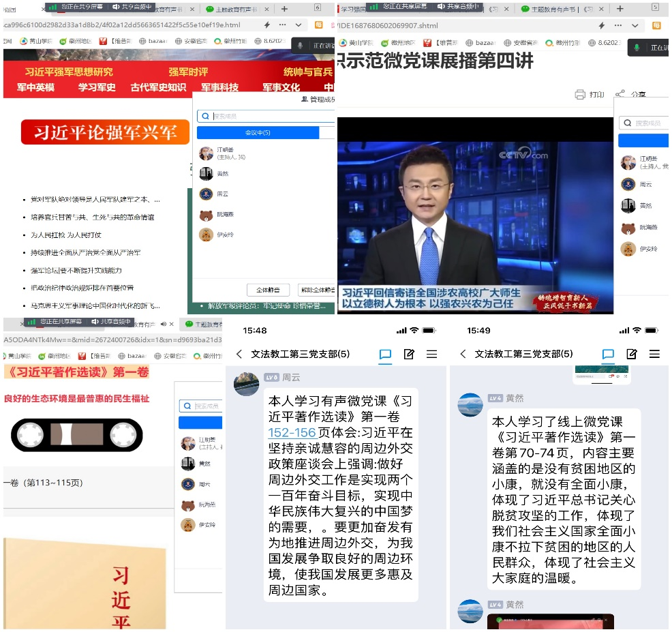
Task: Select member 阮海燕 in top-left member list
Action: (x=225, y=214)
